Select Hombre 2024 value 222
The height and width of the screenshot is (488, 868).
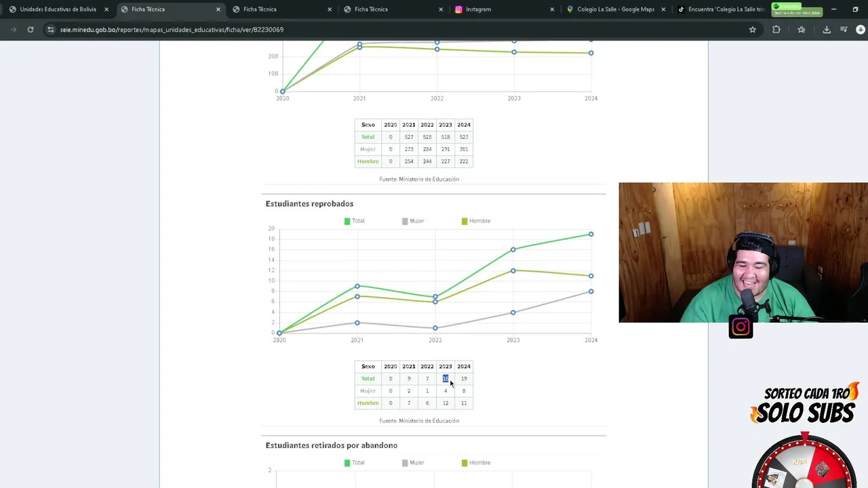(464, 161)
